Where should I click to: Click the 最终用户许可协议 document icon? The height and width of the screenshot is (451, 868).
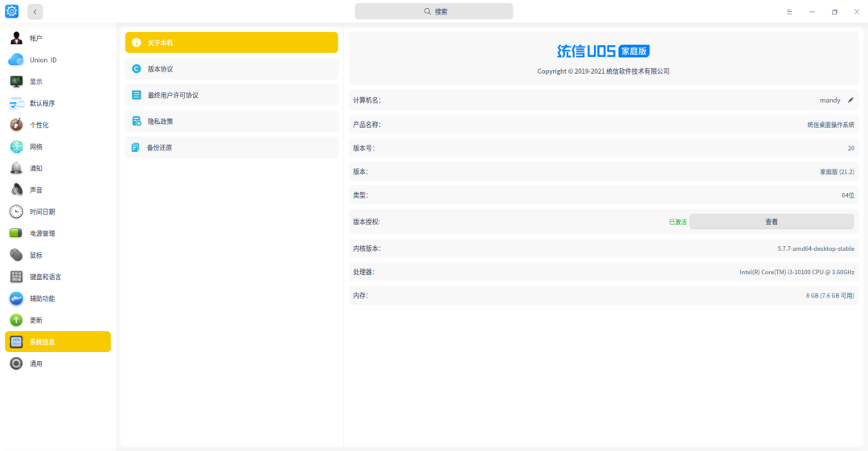136,95
